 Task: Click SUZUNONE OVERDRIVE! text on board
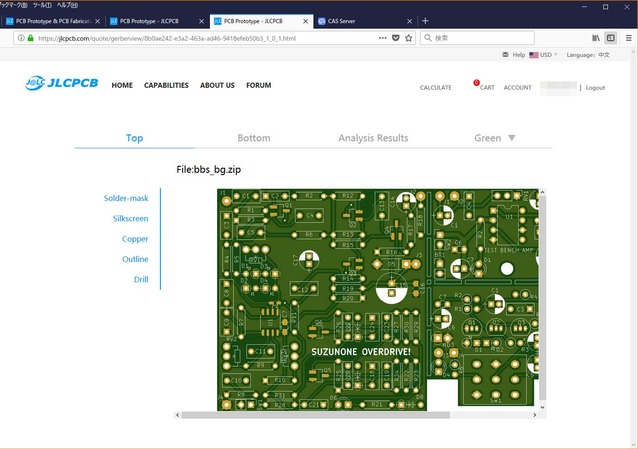361,352
